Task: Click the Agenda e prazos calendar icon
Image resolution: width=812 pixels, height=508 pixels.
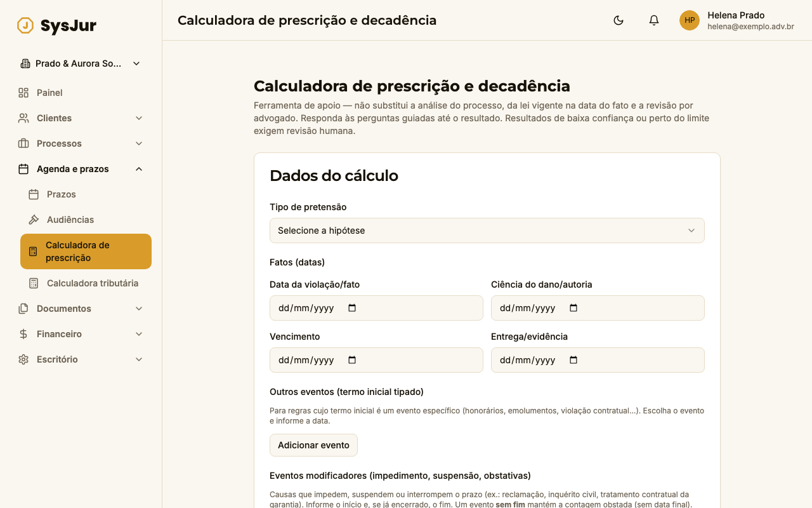Action: click(x=23, y=169)
